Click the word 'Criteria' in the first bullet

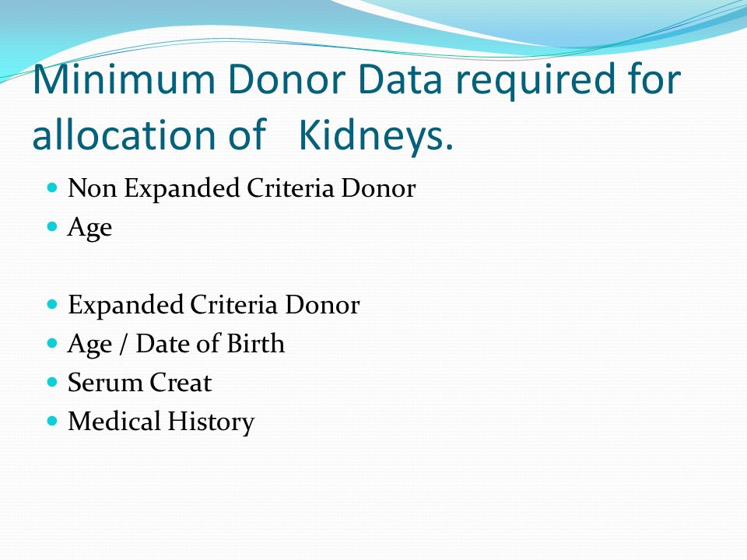click(290, 187)
